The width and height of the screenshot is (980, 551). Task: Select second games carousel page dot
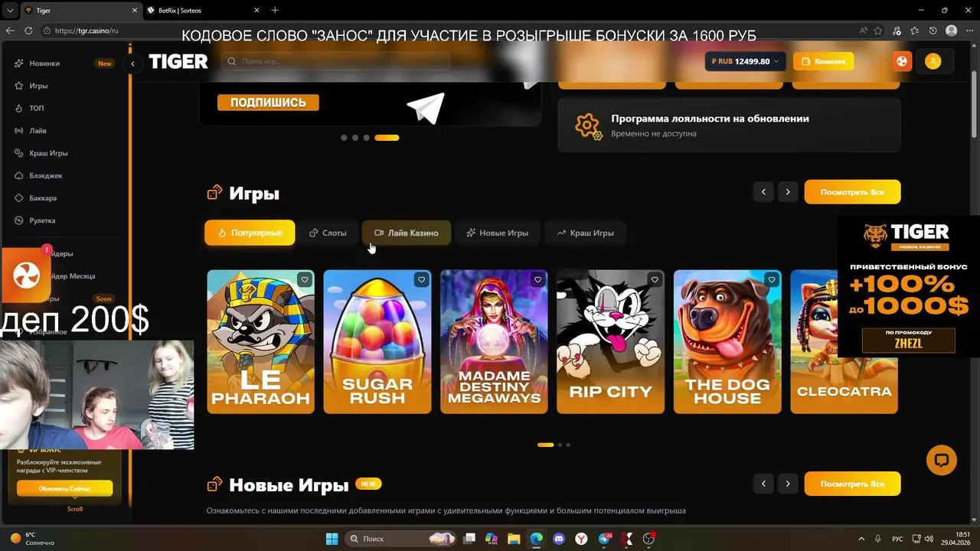560,445
